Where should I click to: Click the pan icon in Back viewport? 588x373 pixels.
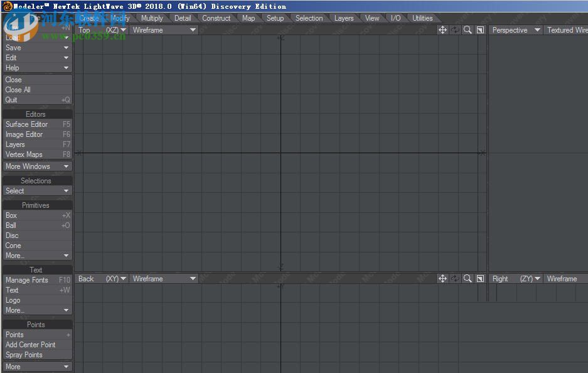442,279
